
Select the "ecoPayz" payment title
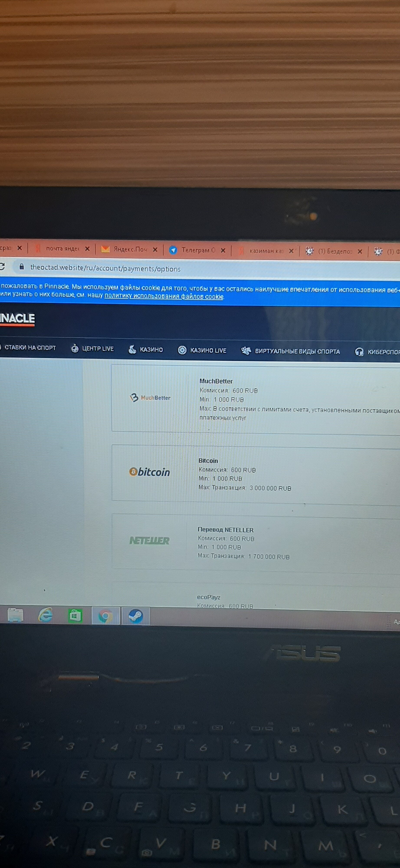(x=209, y=597)
